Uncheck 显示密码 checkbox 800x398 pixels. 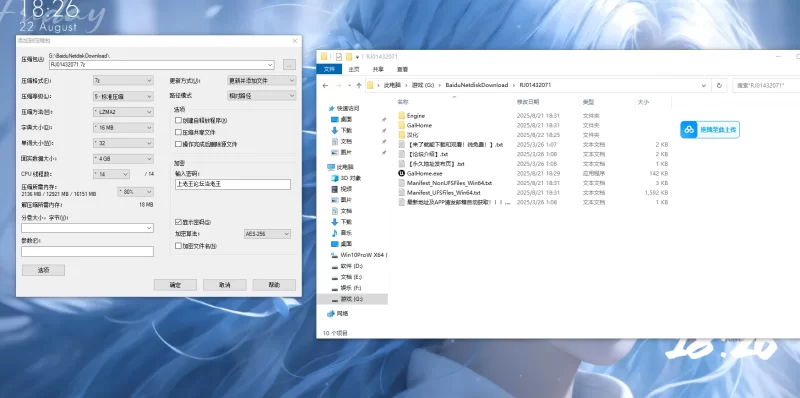pos(178,222)
